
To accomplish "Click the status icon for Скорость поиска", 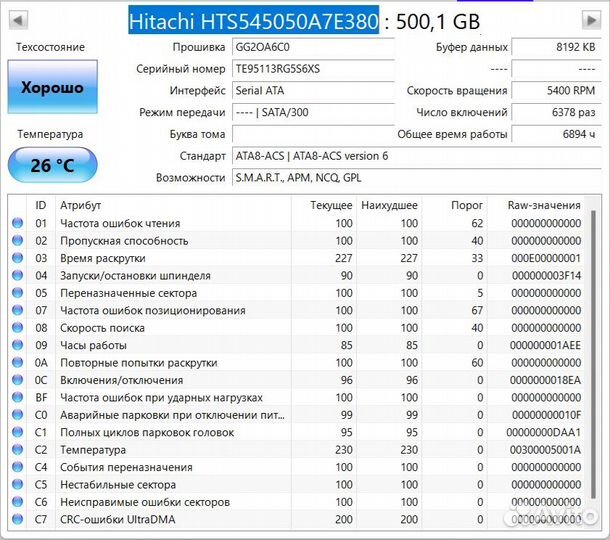I will [x=18, y=328].
